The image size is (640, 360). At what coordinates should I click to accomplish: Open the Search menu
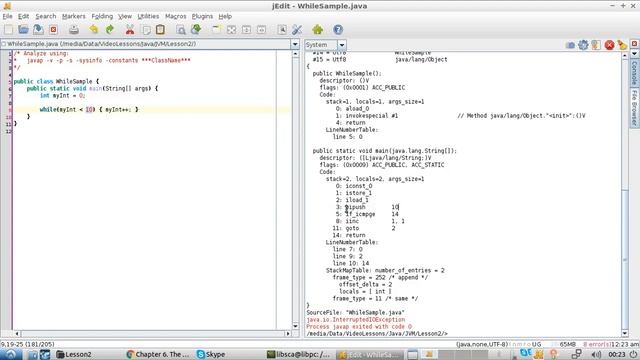[45, 16]
